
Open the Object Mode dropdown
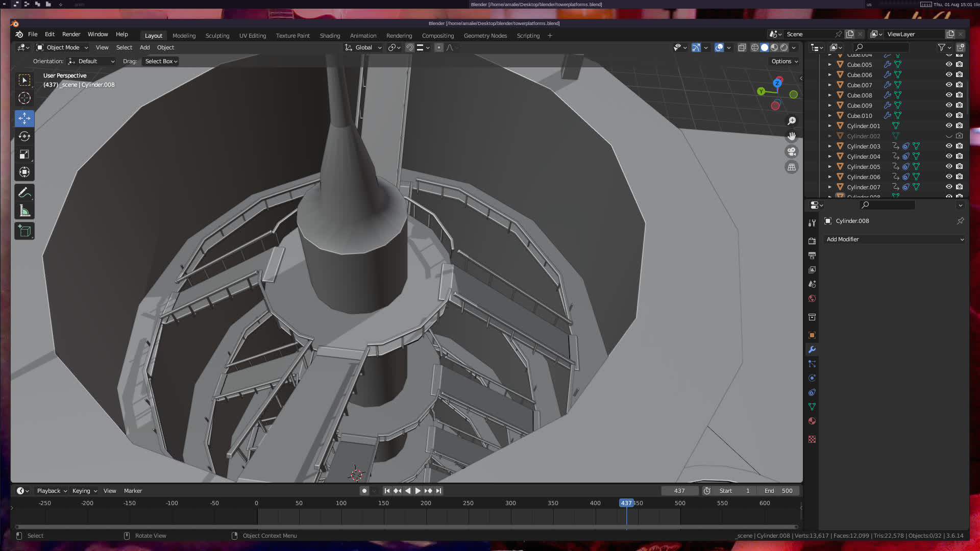point(62,47)
